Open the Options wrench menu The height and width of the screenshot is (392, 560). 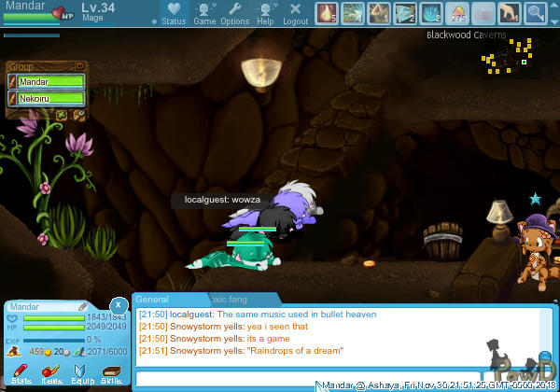[x=234, y=13]
